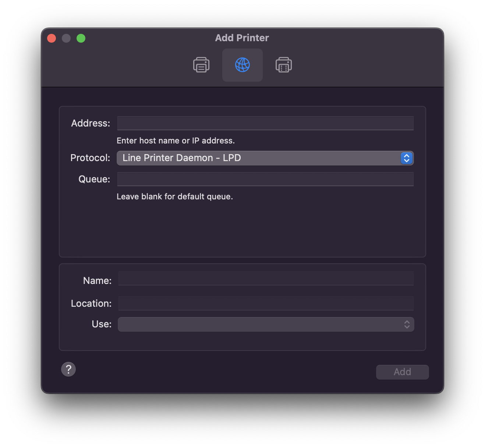Click the gray minimize window button
Viewport: 485px width, 448px height.
(66, 38)
